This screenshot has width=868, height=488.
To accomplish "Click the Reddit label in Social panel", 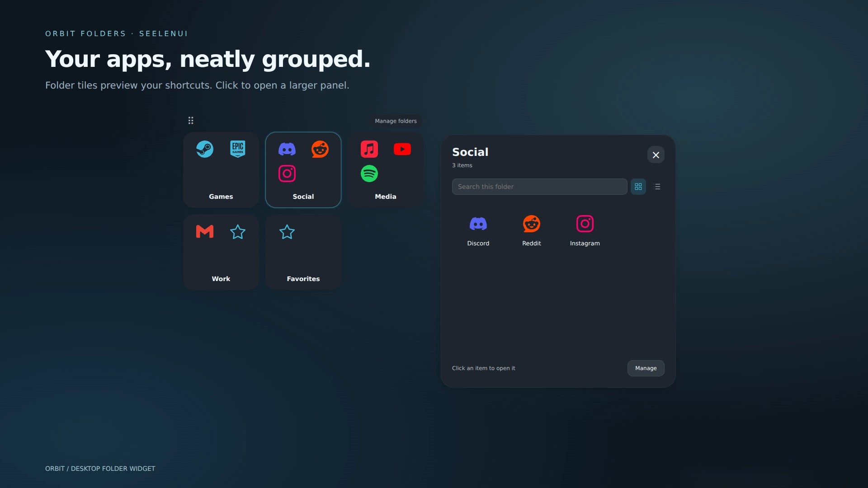I will coord(532,244).
